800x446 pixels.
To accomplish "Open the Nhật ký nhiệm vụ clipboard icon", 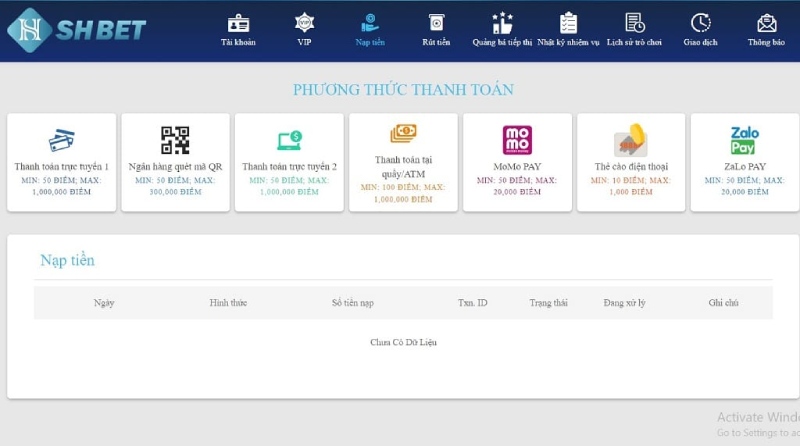I will coord(568,23).
